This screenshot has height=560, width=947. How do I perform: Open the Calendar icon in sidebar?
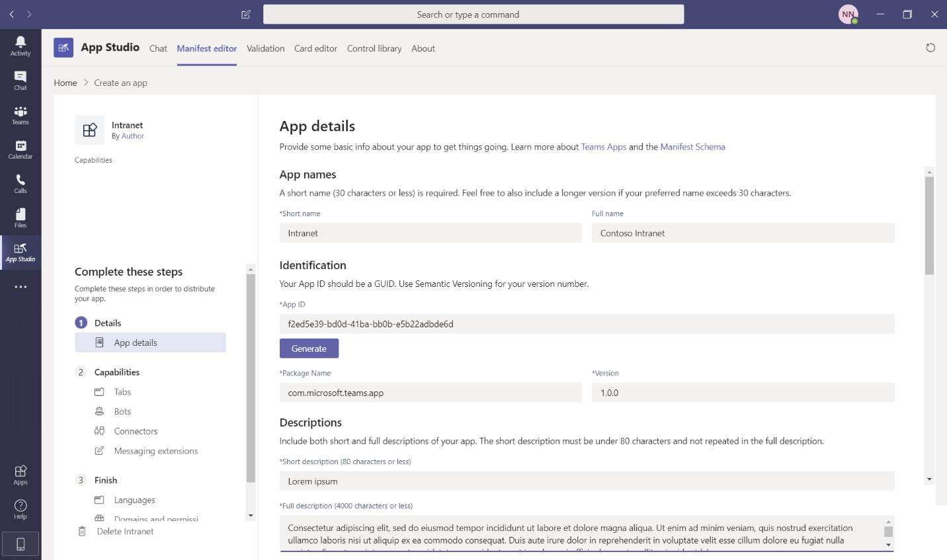click(21, 149)
